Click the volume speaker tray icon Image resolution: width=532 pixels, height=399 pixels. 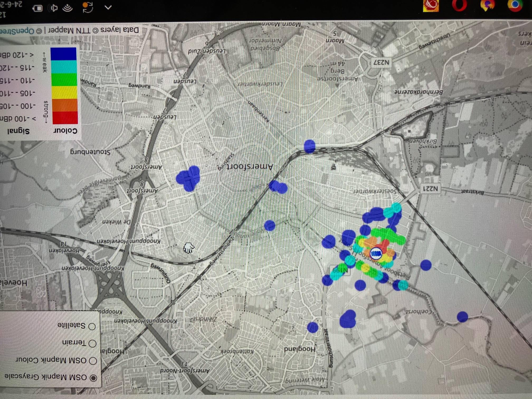tap(54, 8)
